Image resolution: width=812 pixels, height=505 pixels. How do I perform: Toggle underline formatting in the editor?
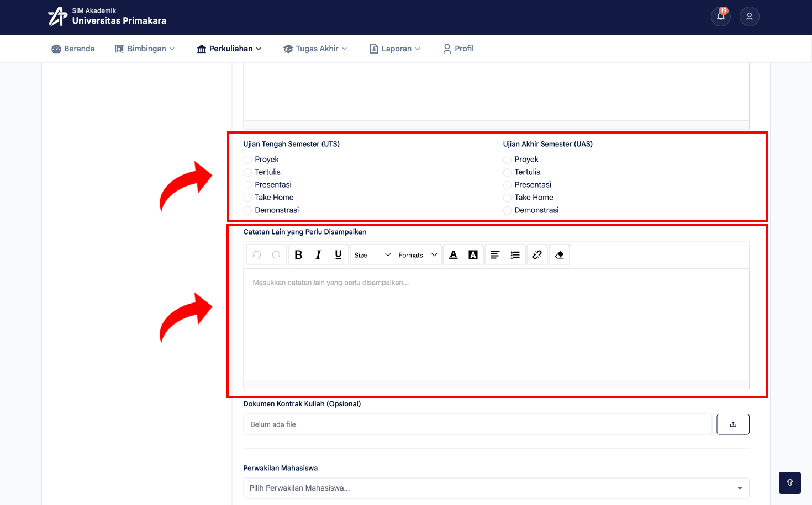pos(338,255)
